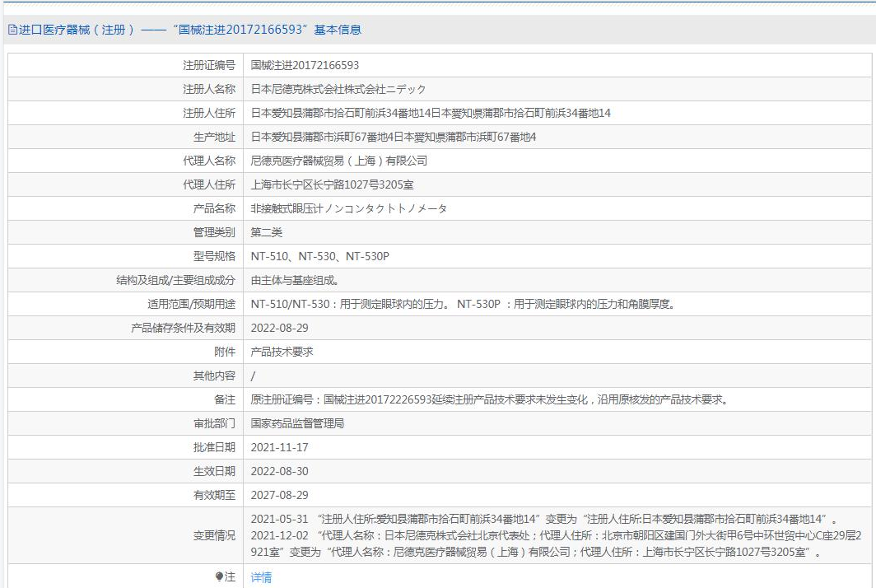Select approval department 国家药品监督管理局

click(297, 423)
